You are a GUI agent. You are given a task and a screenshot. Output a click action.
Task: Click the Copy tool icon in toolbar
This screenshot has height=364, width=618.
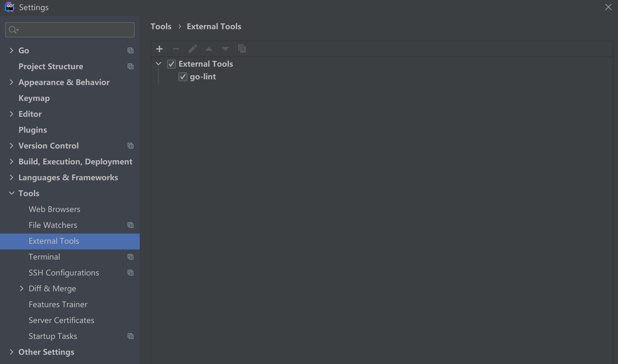coord(242,49)
